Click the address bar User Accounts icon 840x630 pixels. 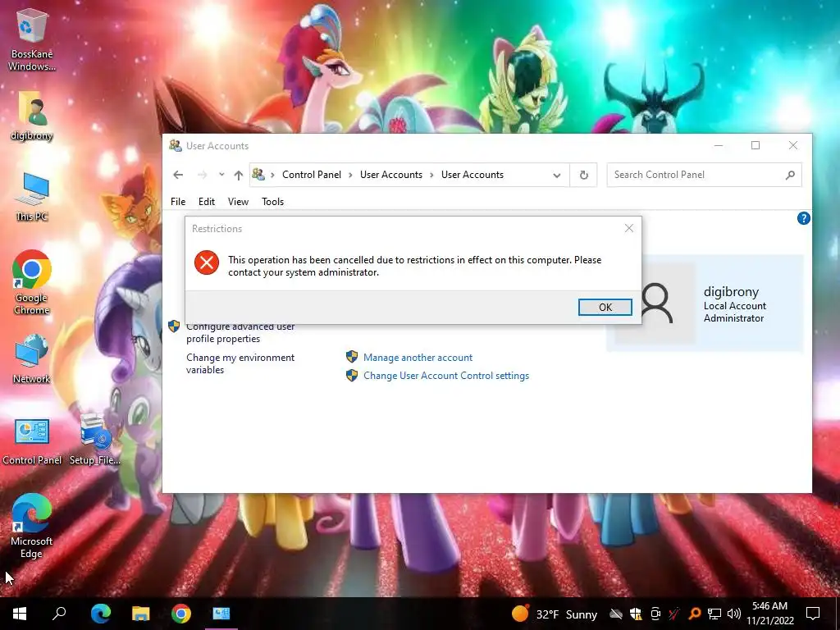point(258,175)
